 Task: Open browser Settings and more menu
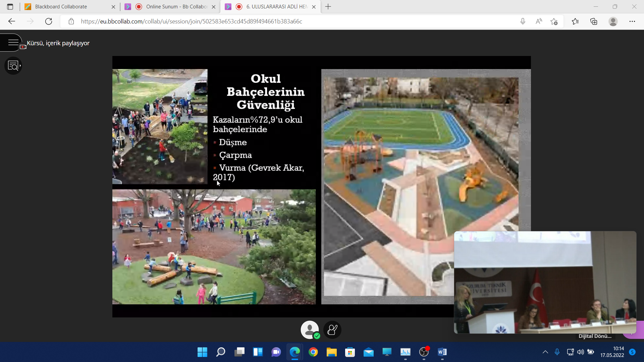click(632, 21)
